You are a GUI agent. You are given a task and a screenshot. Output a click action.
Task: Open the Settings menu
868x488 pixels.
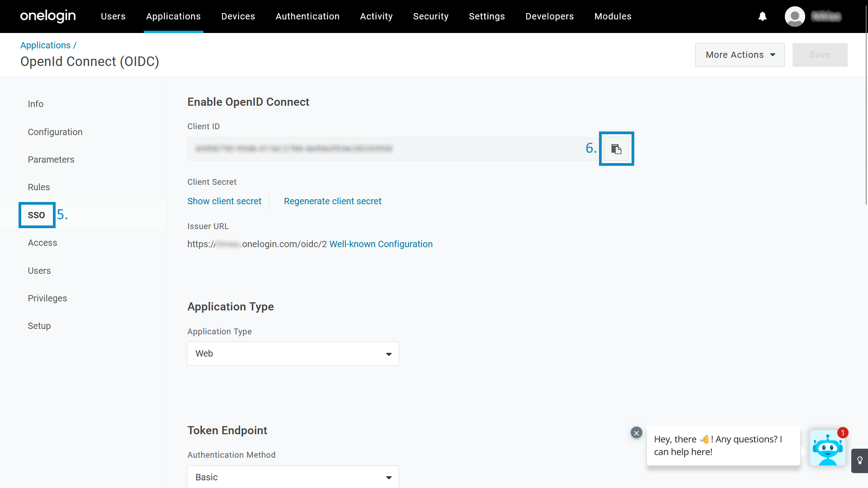(487, 16)
